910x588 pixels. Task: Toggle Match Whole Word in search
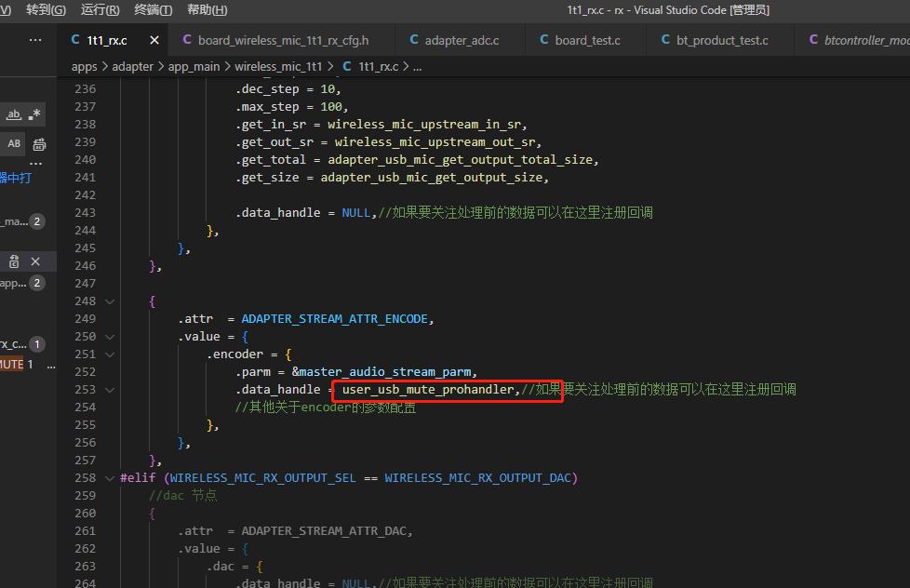coord(14,114)
